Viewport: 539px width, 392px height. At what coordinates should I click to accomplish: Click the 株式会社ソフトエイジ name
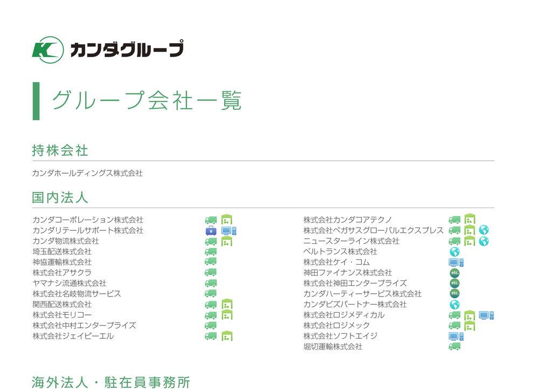[340, 336]
